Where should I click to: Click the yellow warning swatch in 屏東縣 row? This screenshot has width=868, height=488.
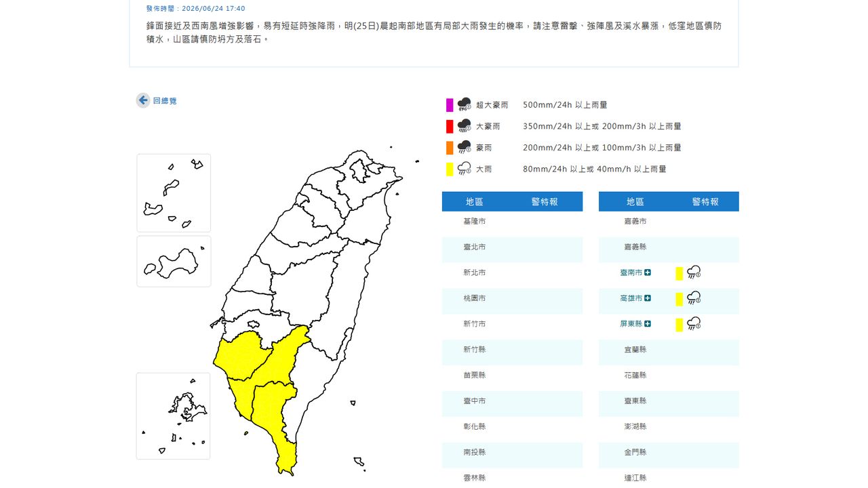click(679, 325)
